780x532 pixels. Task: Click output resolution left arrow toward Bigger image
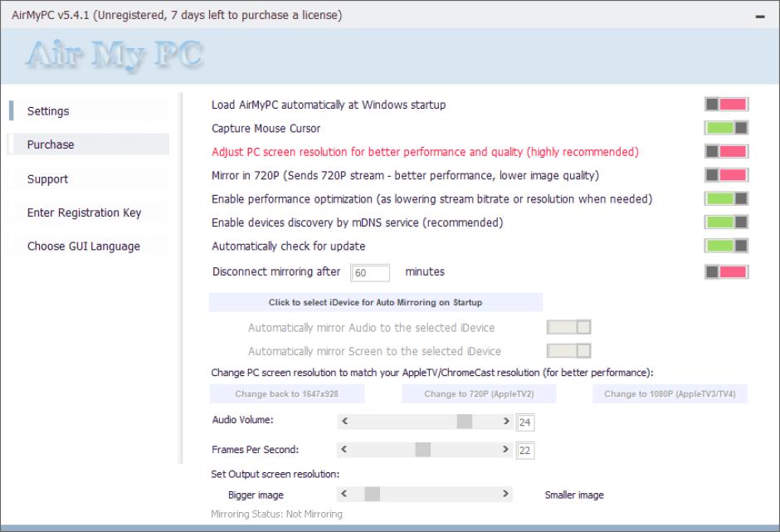(344, 494)
